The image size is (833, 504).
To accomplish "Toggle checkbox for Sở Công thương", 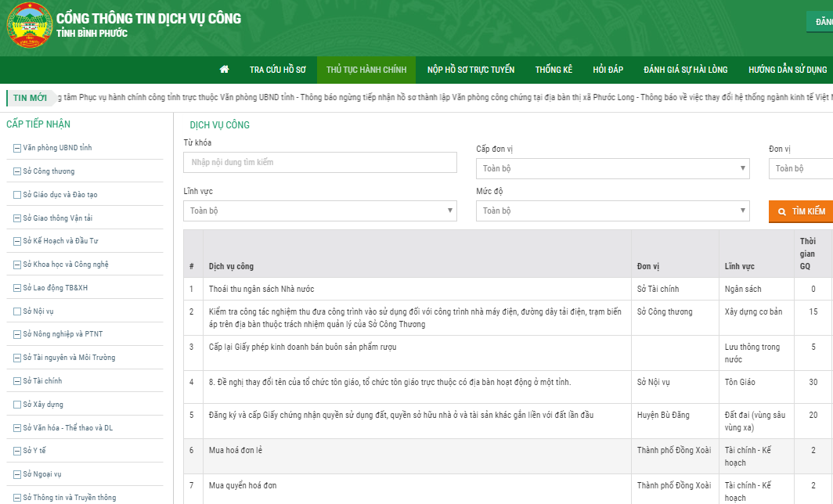I will (x=17, y=171).
